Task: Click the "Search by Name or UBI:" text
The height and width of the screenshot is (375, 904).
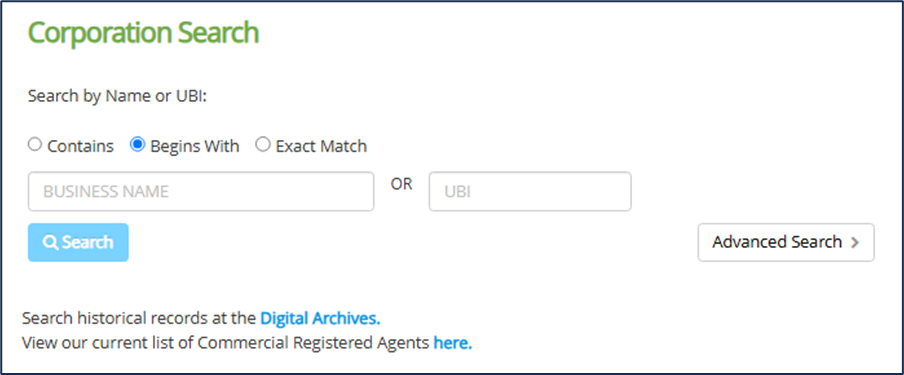Action: pyautogui.click(x=118, y=96)
